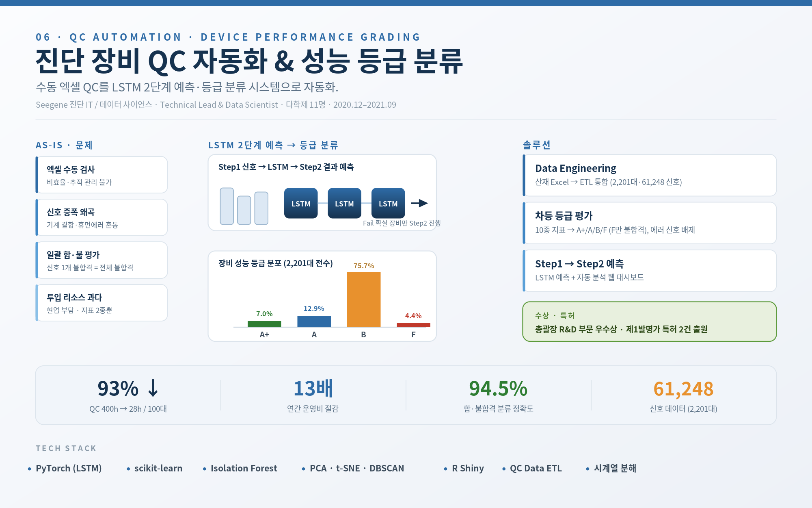This screenshot has height=508, width=812.
Task: Click the 시계열 분해 tech item
Action: pyautogui.click(x=615, y=468)
